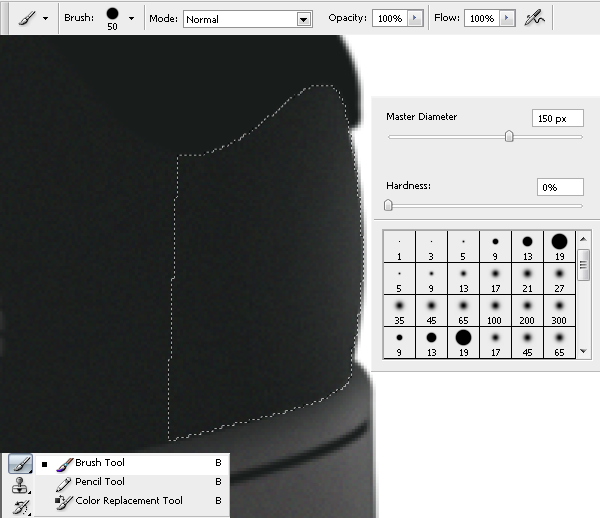Select the 9 brush in fourth row

[x=399, y=343]
